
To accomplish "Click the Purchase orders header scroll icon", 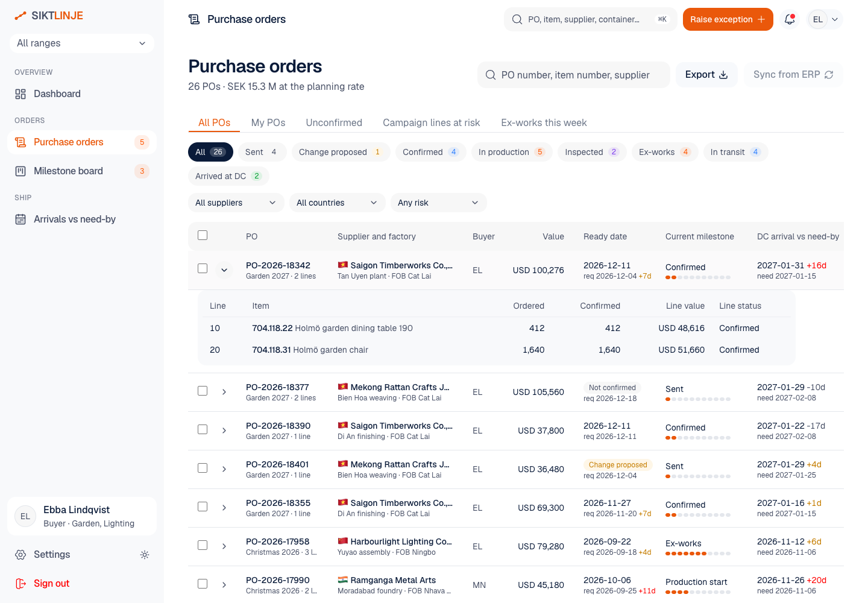I will coord(194,19).
